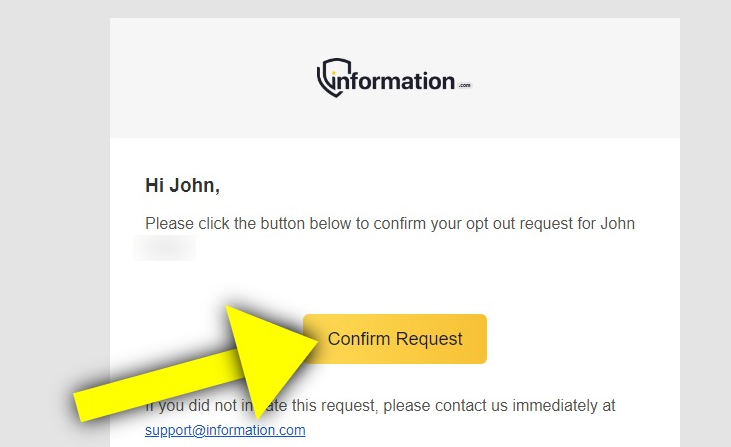This screenshot has height=447, width=731.
Task: Click "please contact us immediately at" text
Action: point(499,406)
